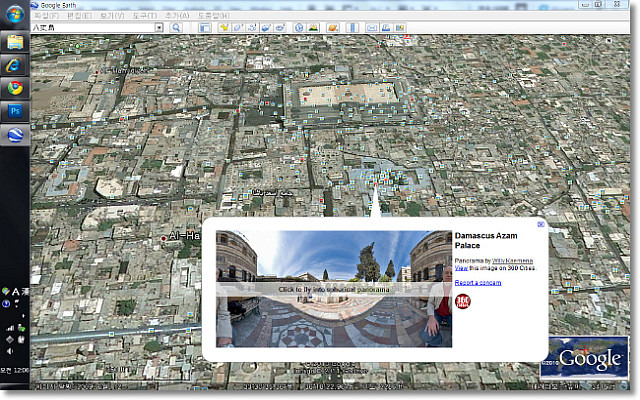This screenshot has width=640, height=400.
Task: Open the Ruler tool
Action: 353,27
